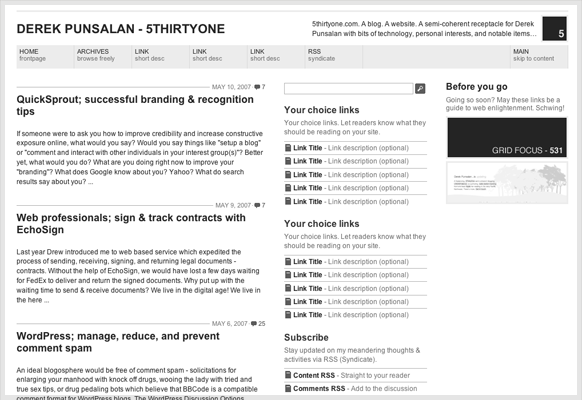Follow the Content RSS link
This screenshot has height=400, width=582.
(314, 375)
